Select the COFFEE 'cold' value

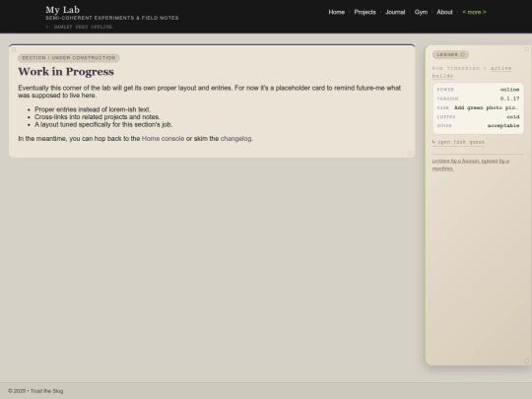pyautogui.click(x=513, y=116)
